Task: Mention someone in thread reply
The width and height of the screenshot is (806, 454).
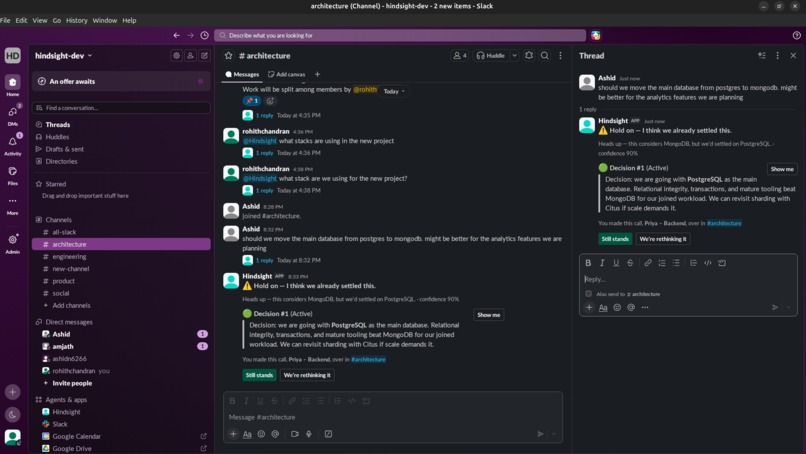Action: pos(631,307)
